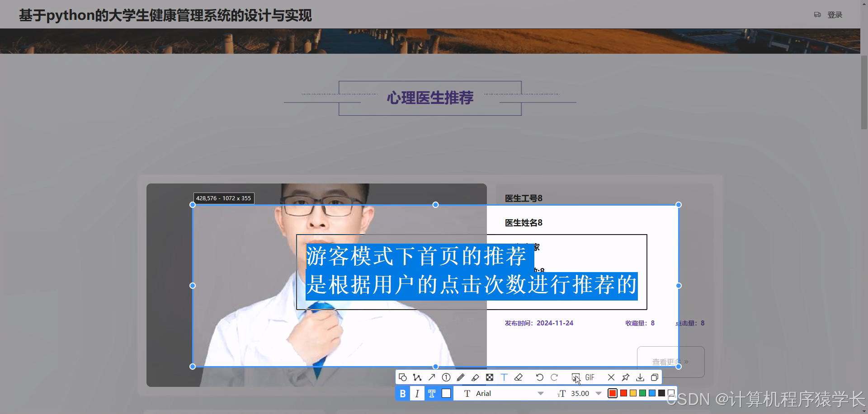
Task: Click the site title 基于python的大学生健康管理系统
Action: pos(165,15)
